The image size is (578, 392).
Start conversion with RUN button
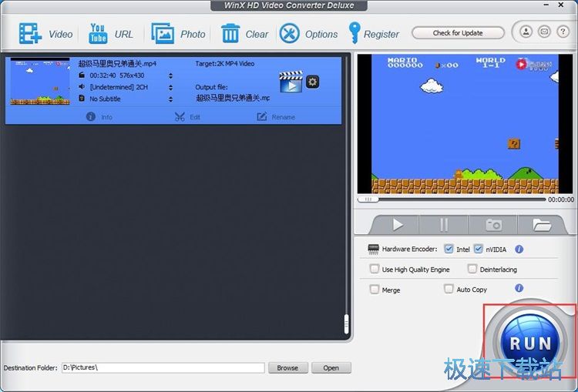(x=529, y=343)
